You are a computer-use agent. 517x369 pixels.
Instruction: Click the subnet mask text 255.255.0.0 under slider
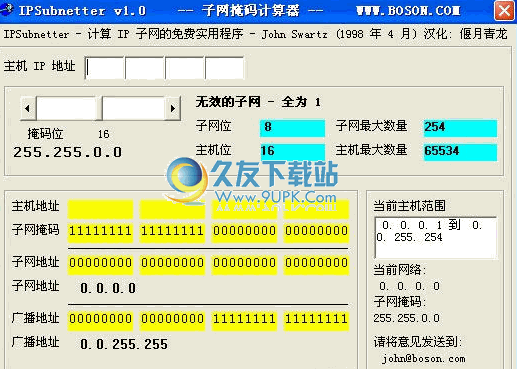coord(68,152)
